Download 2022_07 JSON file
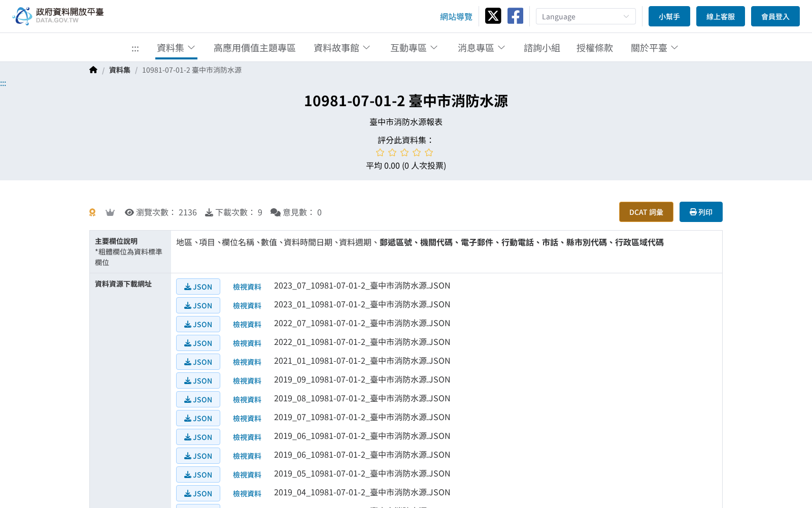This screenshot has width=812, height=508. coord(198,324)
